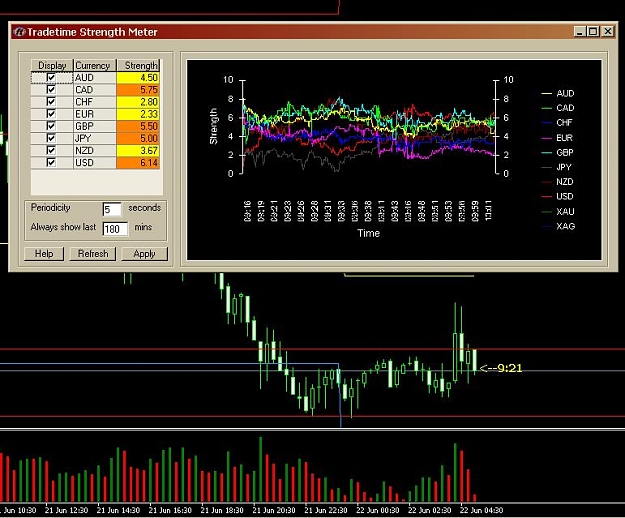Toggle the CHF display checkbox
Viewport: 625px width, 518px height.
point(51,102)
